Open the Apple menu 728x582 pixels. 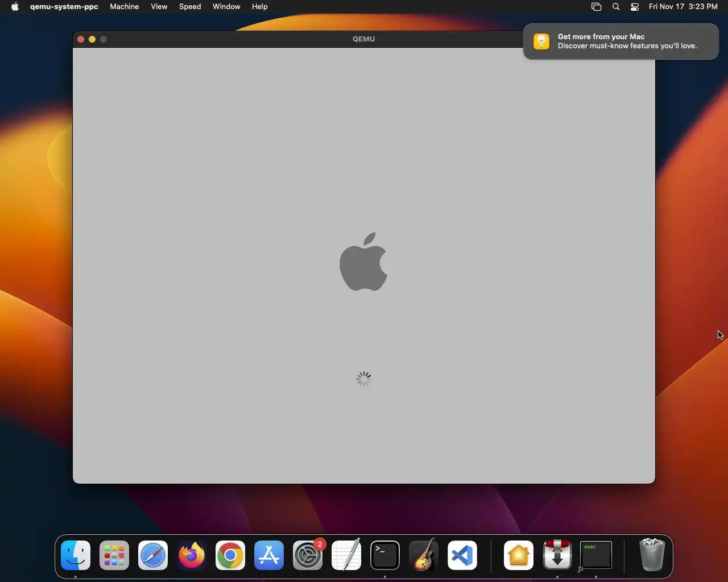(x=15, y=7)
